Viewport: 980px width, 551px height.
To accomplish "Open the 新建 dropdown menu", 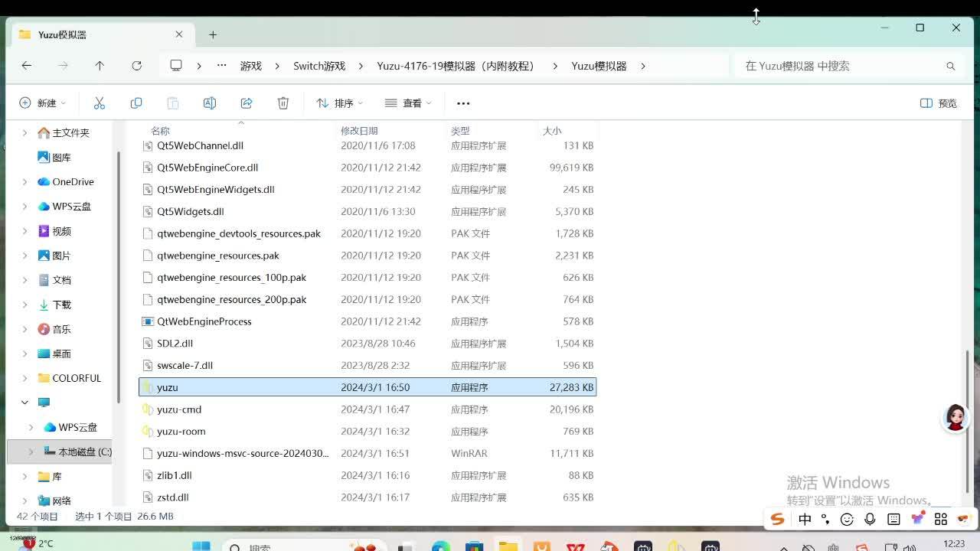I will click(43, 103).
